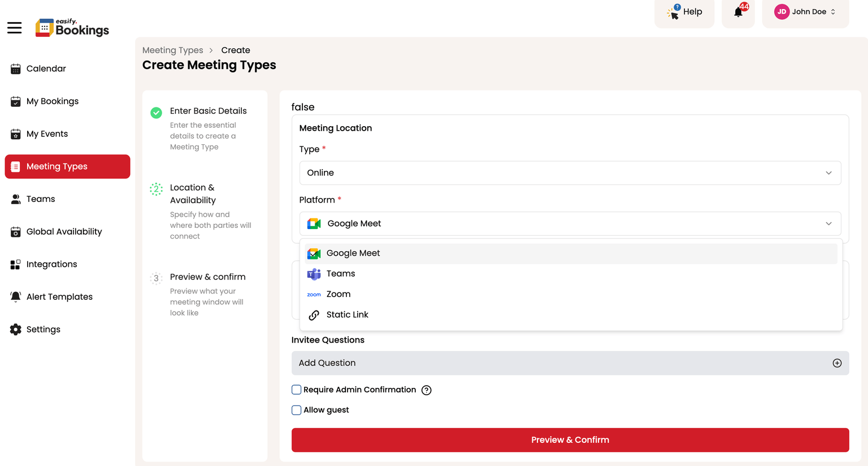Click the green checkmark for Enter Basic Details

tap(156, 113)
